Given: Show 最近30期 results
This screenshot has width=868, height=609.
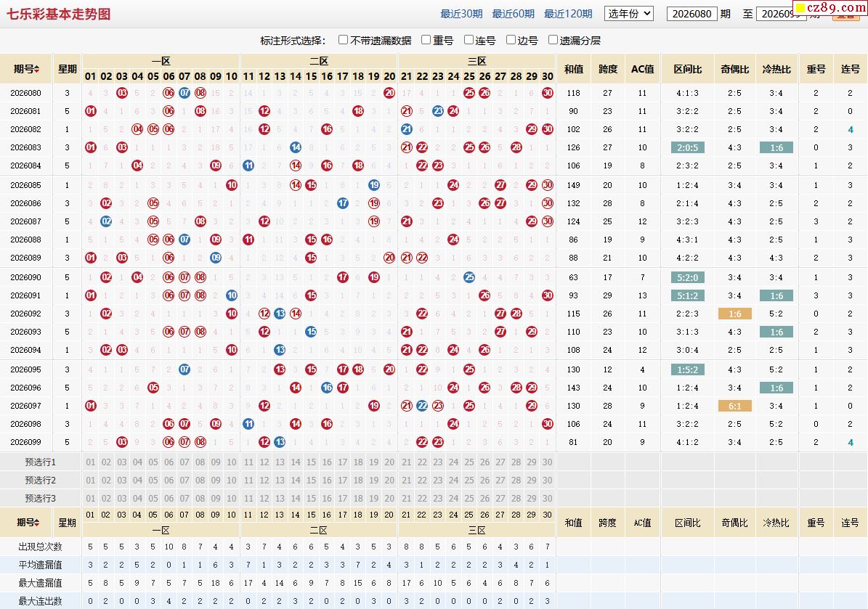Looking at the screenshot, I should 461,14.
